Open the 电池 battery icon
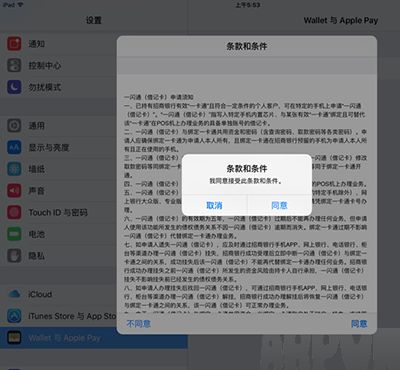This screenshot has height=370, width=400. click(14, 234)
